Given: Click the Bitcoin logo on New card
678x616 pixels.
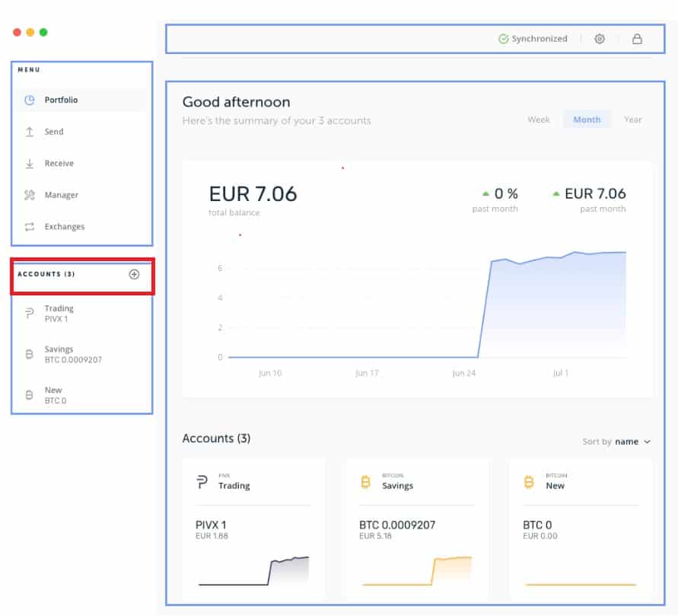Looking at the screenshot, I should tap(529, 481).
